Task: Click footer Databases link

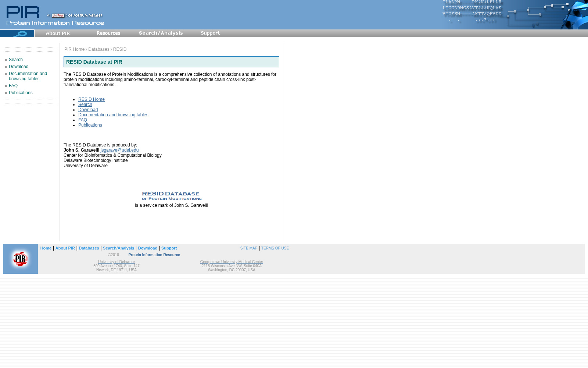Action: point(89,248)
